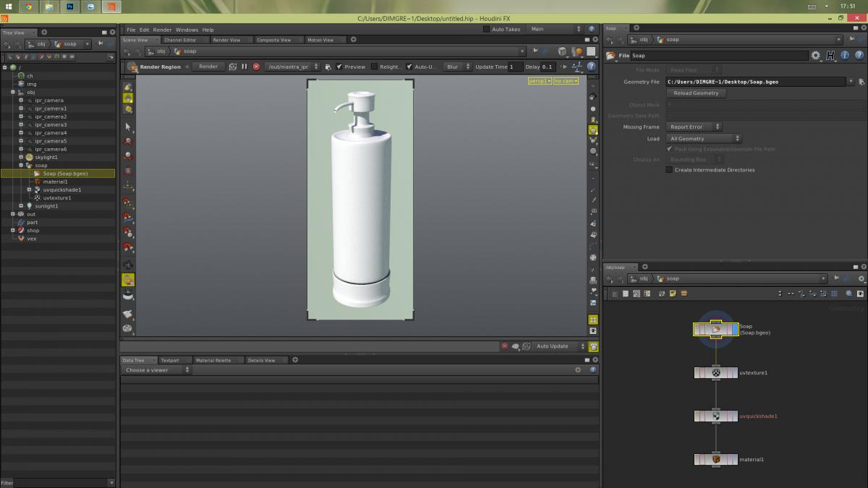Click the uvquickshade1 node in the network
This screenshot has height=488, width=868.
716,416
